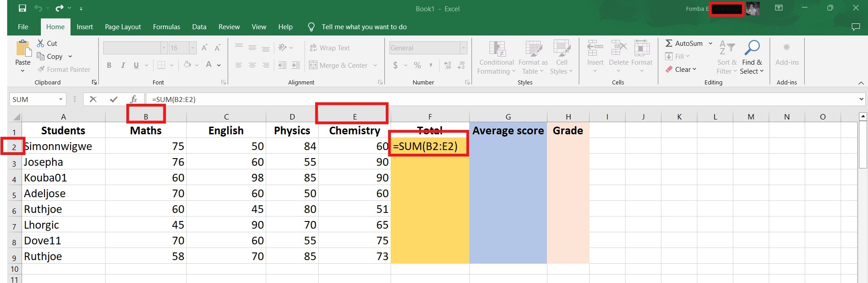Viewport: 868px width, 283px height.
Task: Click the Save icon in the title bar
Action: pos(22,9)
